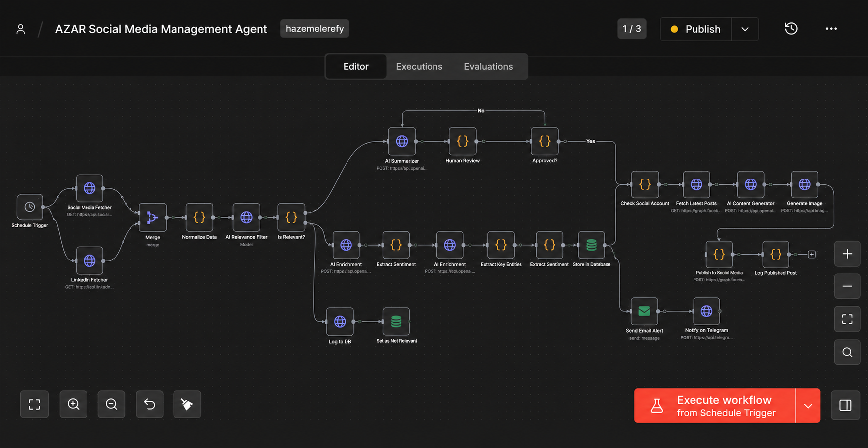Switch to the Evaluations tab
Screen dimensions: 868x448
(x=488, y=66)
